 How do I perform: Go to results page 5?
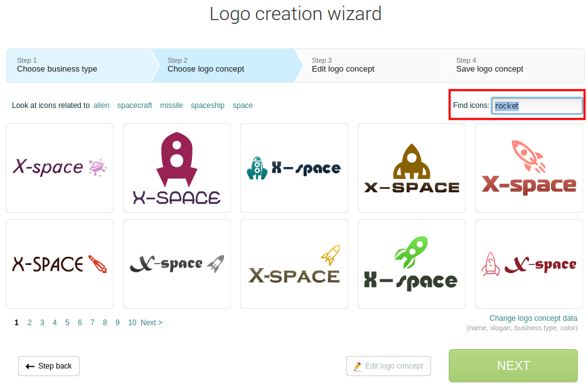pyautogui.click(x=68, y=323)
